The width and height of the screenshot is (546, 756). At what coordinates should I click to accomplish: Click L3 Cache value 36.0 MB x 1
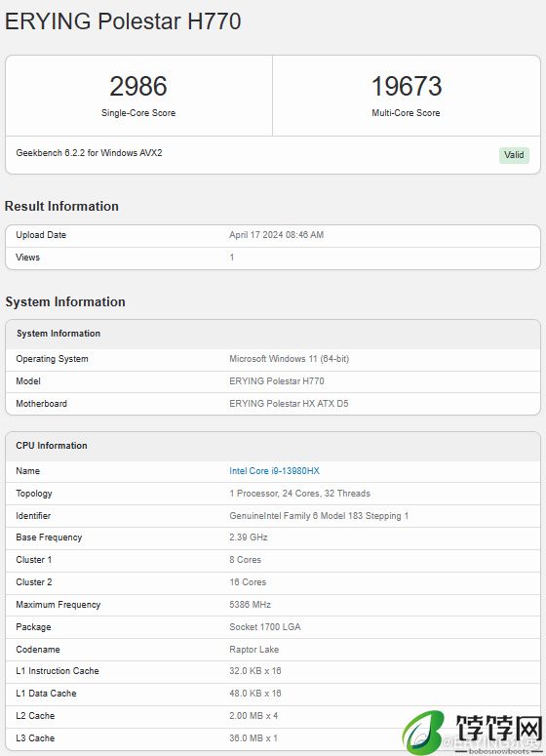click(x=253, y=738)
